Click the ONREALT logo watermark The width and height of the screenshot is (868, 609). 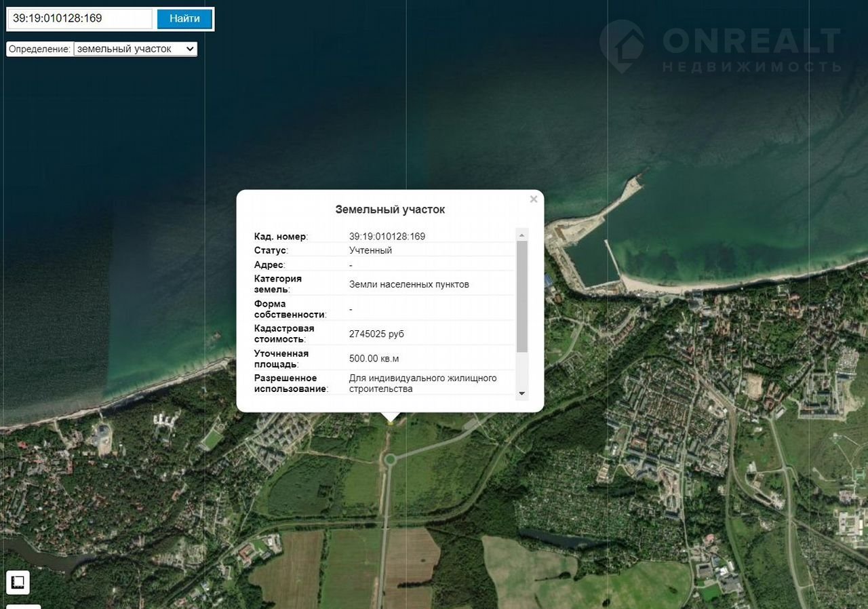(720, 47)
